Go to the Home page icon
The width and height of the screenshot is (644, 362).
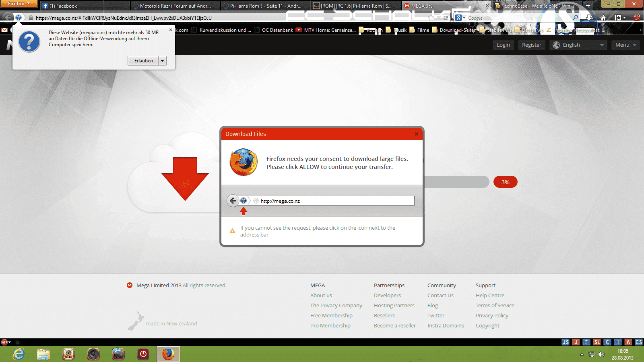(x=603, y=18)
